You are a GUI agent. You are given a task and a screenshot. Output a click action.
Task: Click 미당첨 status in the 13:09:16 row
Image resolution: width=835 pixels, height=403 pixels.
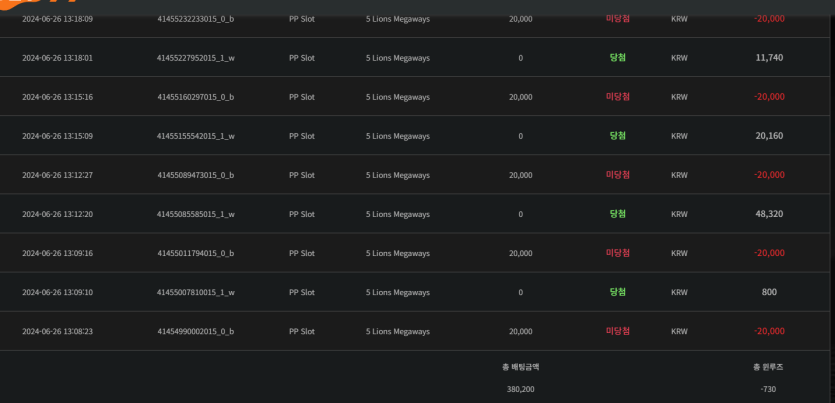[618, 253]
